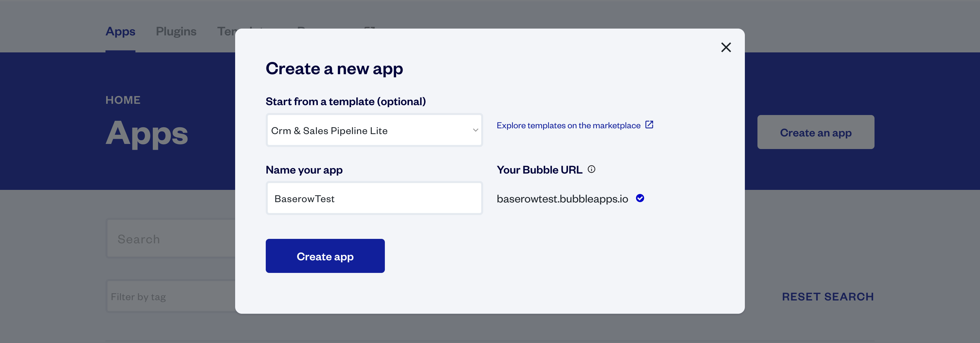Switch to the Apps tab
This screenshot has width=980, height=343.
(x=120, y=32)
